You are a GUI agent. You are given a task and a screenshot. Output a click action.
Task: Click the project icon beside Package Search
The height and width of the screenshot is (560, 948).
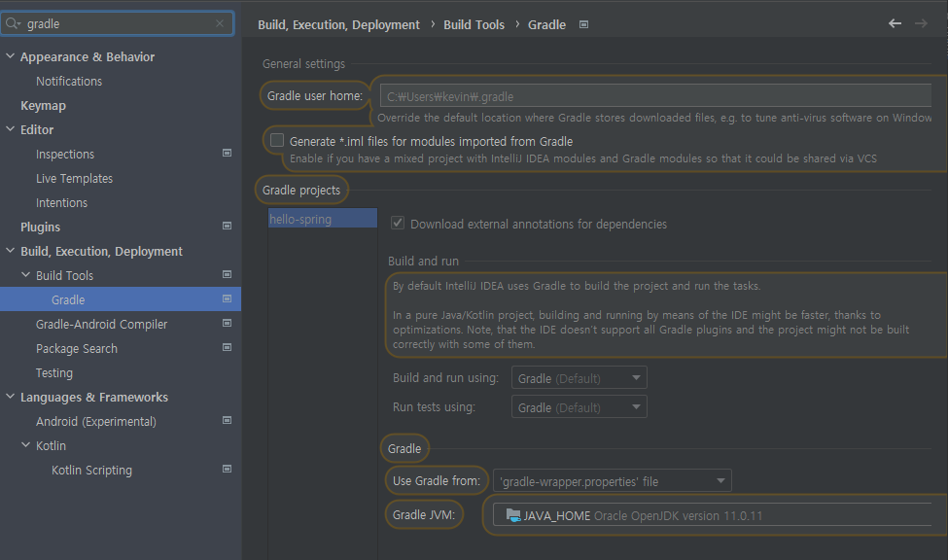228,347
